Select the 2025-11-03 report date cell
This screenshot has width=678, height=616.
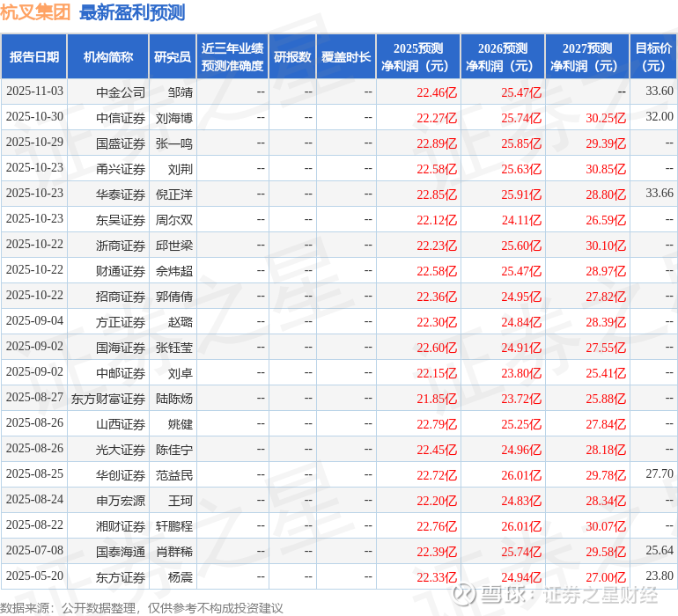point(34,92)
